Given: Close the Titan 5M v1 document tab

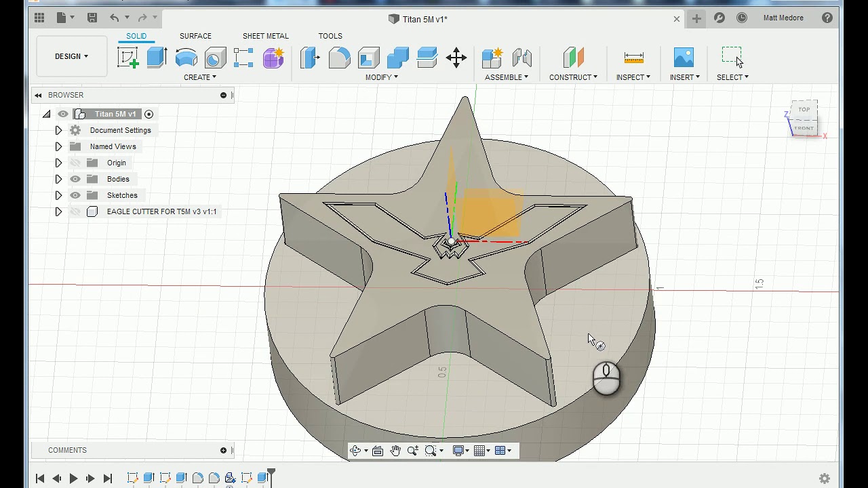Looking at the screenshot, I should click(676, 19).
